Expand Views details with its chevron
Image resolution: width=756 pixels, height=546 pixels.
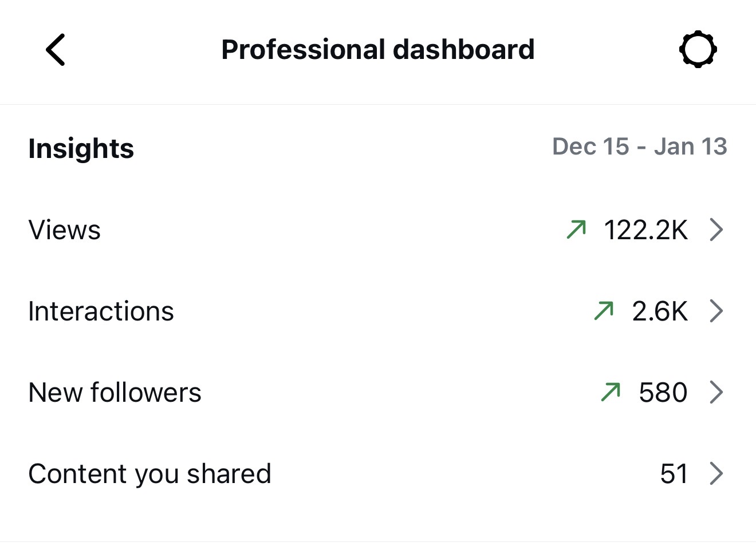[x=716, y=230]
